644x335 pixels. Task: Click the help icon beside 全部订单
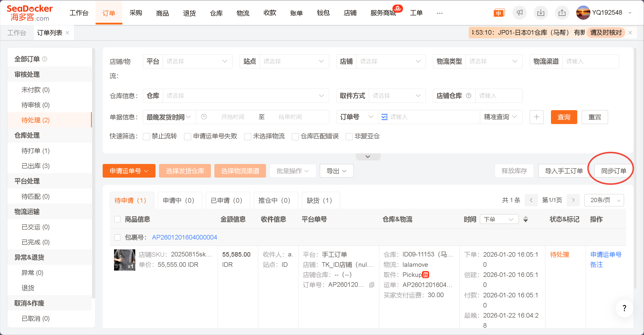[45, 59]
